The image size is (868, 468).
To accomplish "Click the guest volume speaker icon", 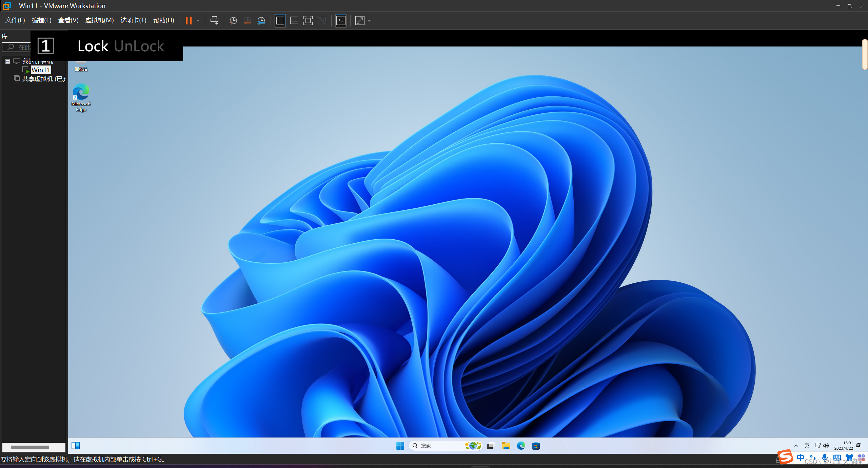I will pyautogui.click(x=826, y=446).
